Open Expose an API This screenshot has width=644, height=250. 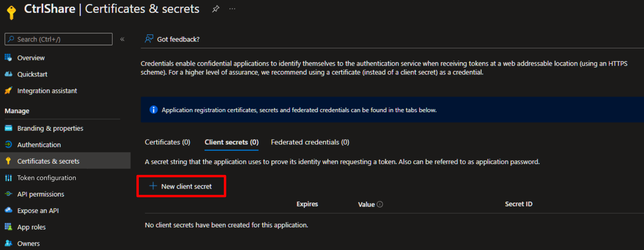coord(38,210)
